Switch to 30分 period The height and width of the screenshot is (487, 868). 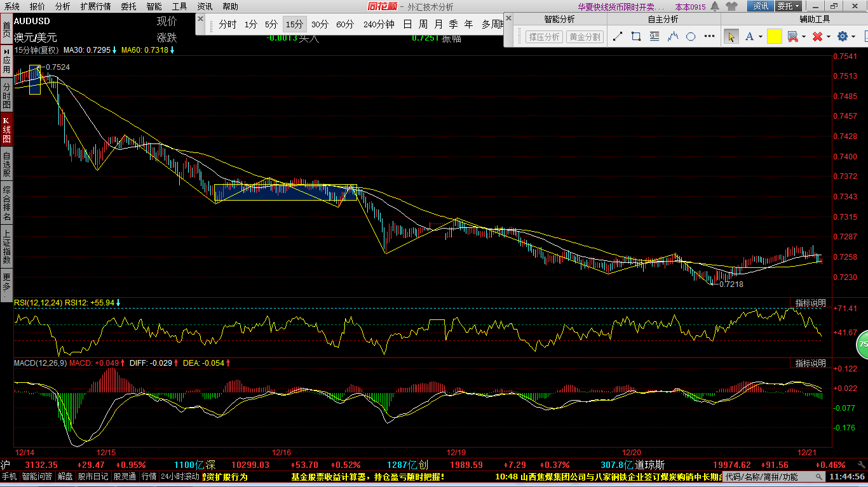tap(320, 25)
